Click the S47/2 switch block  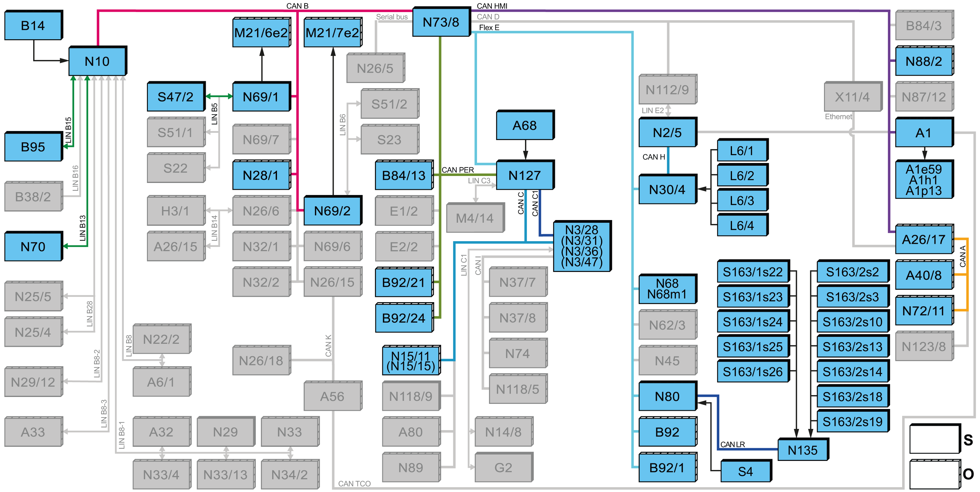point(176,97)
